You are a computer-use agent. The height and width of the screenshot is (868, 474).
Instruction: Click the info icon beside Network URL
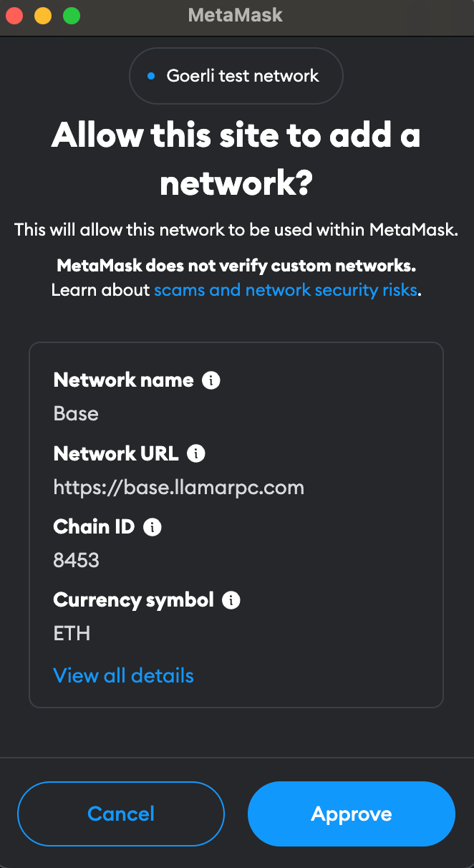click(x=195, y=453)
